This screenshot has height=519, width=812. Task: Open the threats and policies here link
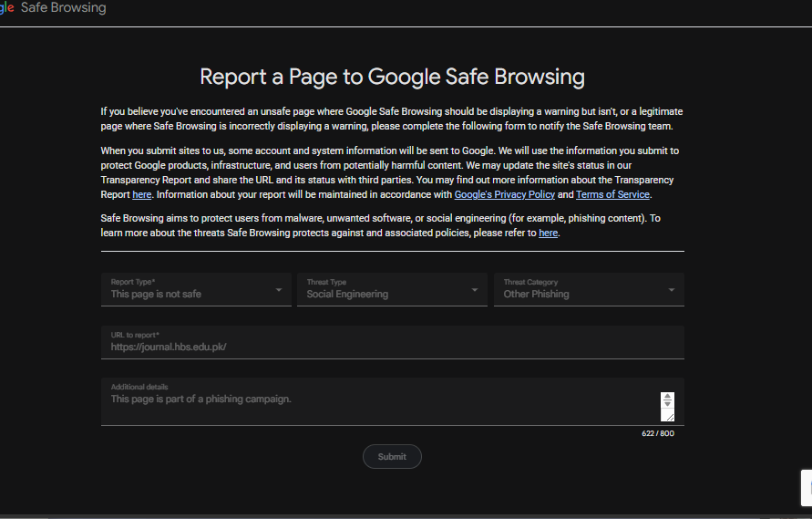click(548, 233)
